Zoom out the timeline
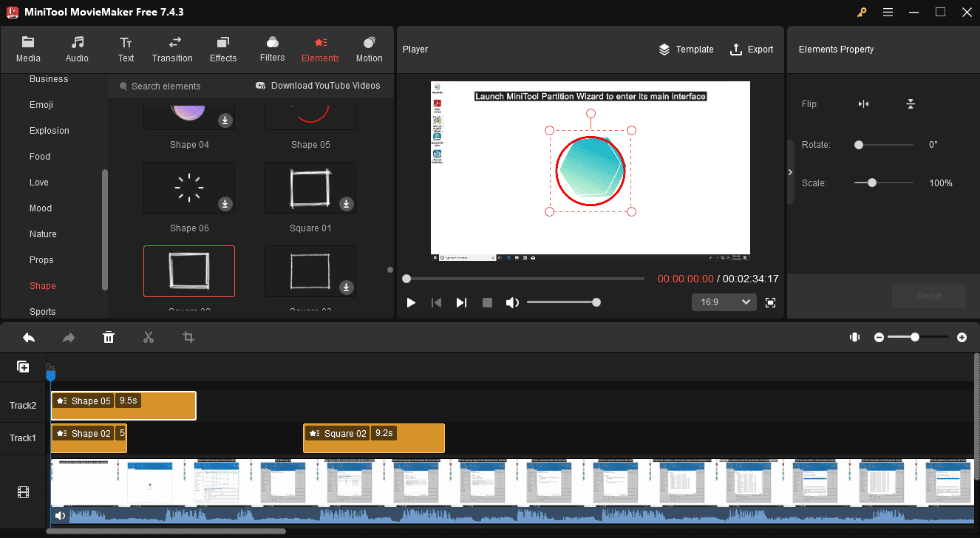The width and height of the screenshot is (980, 538). (879, 337)
